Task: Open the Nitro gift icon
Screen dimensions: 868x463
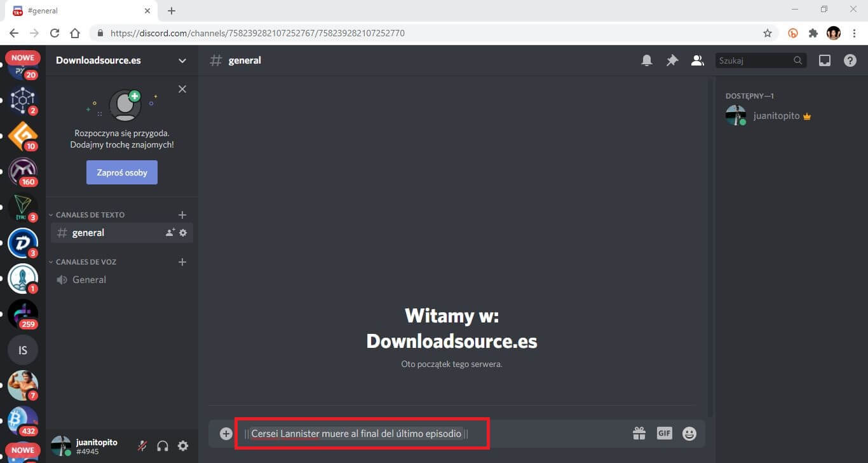Action: (639, 434)
